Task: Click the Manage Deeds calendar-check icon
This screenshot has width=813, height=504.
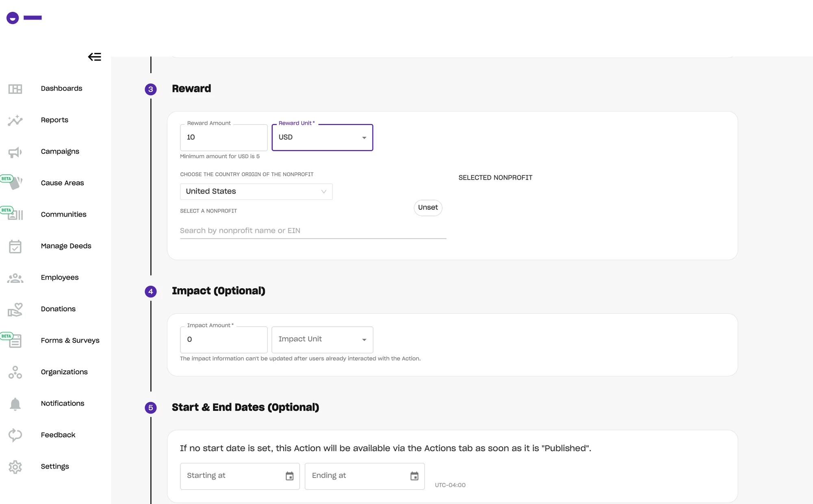Action: pyautogui.click(x=15, y=246)
